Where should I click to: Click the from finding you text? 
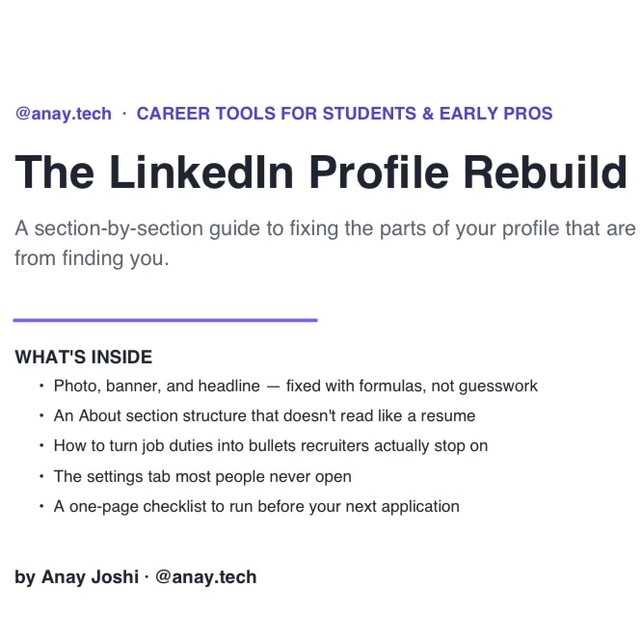tap(92, 258)
